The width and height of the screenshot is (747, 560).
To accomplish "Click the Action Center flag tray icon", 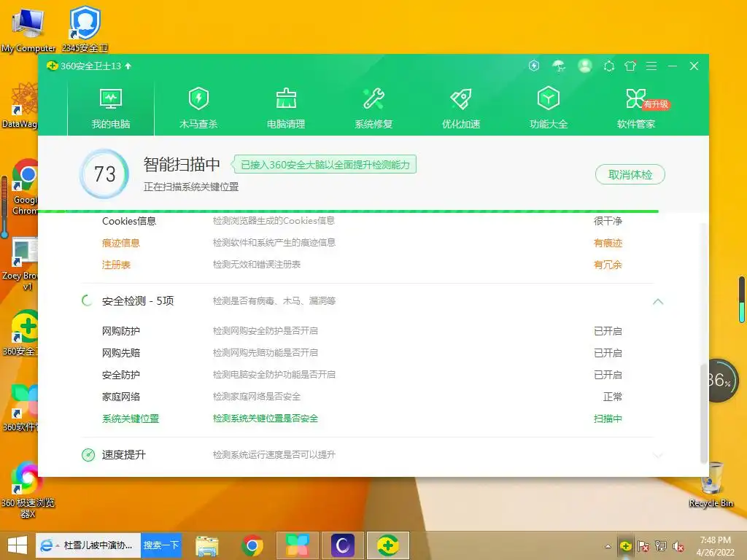I will coord(643,546).
